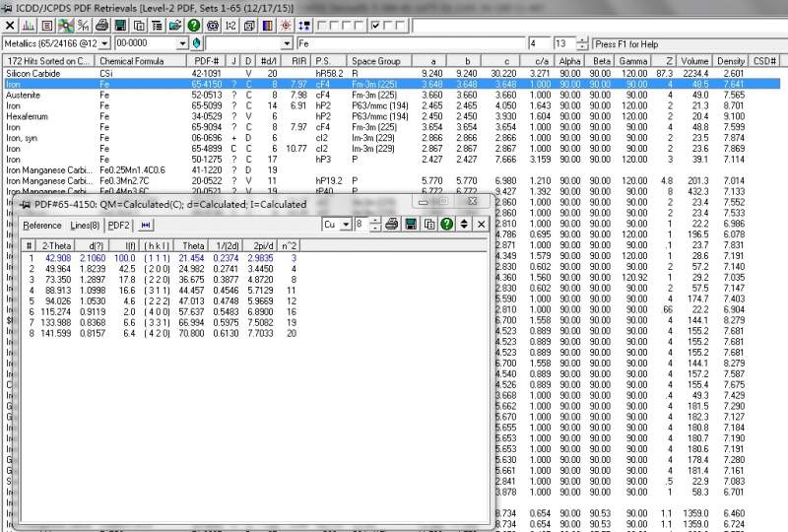788x532 pixels.
Task: Click the print icon in the PDF card window
Action: (x=392, y=225)
